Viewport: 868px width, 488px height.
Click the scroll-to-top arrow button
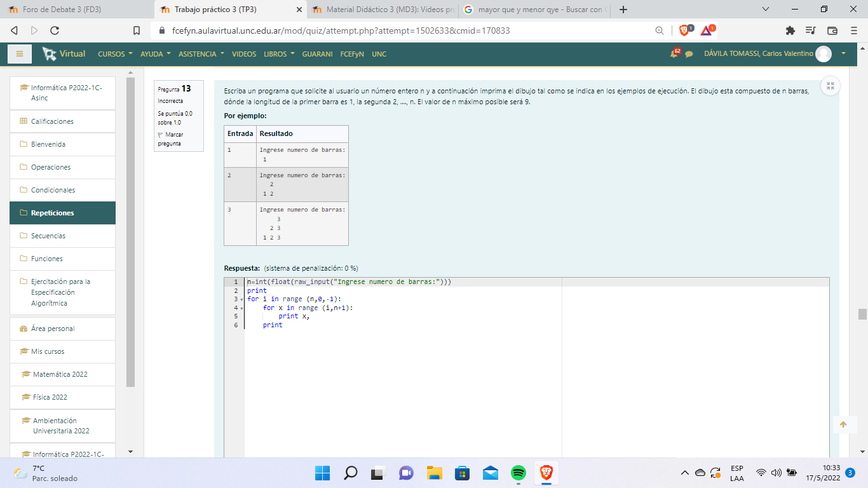click(x=843, y=424)
